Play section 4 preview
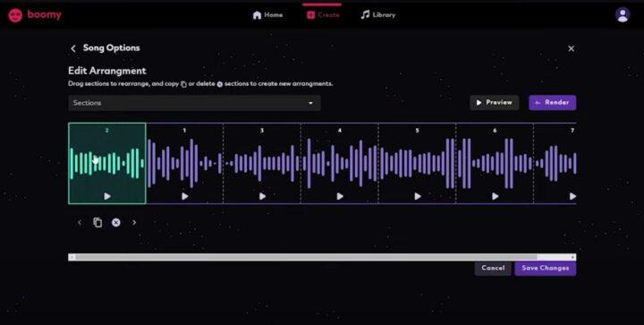The image size is (644, 325). point(340,196)
